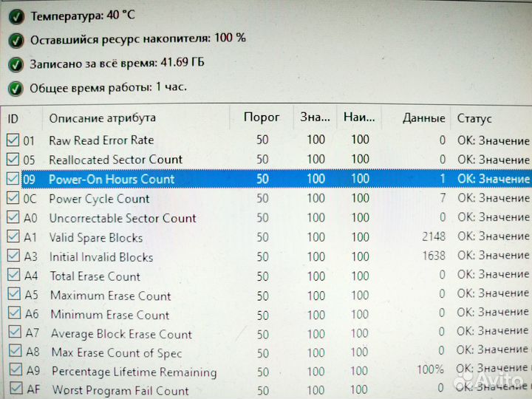This screenshot has height=399, width=532.
Task: Select the Initial Invalid Blocks row
Action: tap(101, 257)
